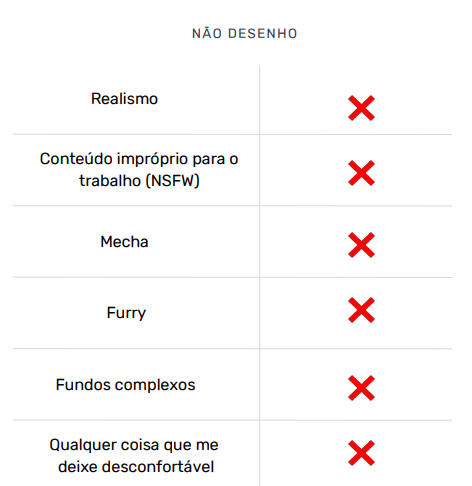472x486 pixels.
Task: Click the Furry label
Action: 126,313
